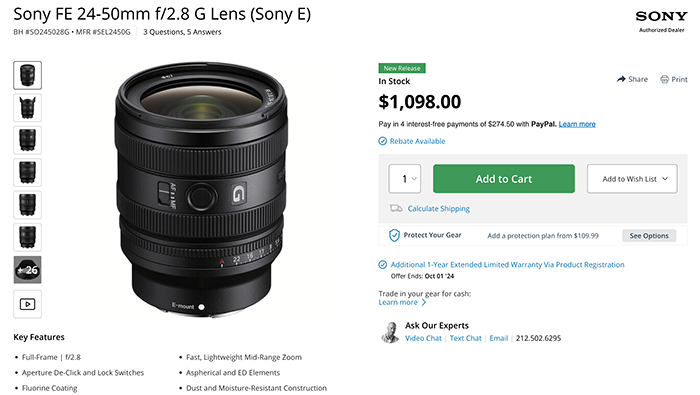Click the extended warranty checkmark icon
This screenshot has height=395, width=700.
click(383, 265)
